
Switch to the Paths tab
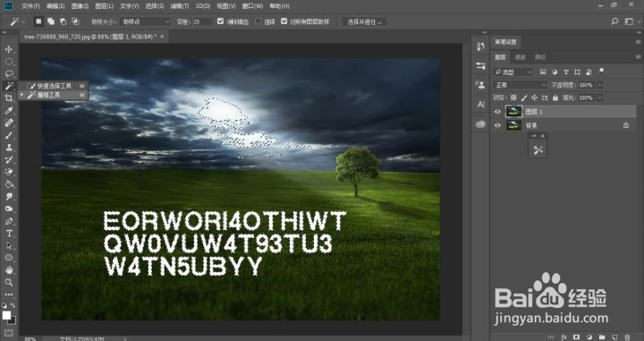[540, 57]
